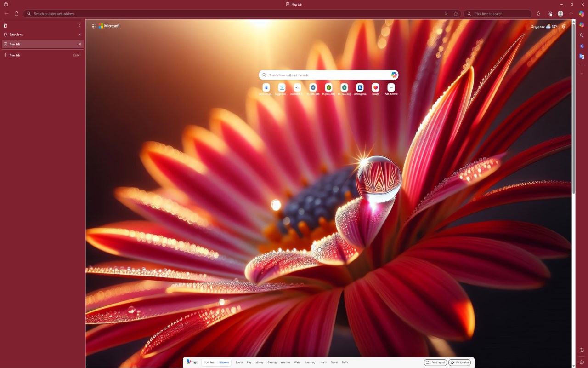588x368 pixels.
Task: Close the Extensions tab
Action: 80,34
